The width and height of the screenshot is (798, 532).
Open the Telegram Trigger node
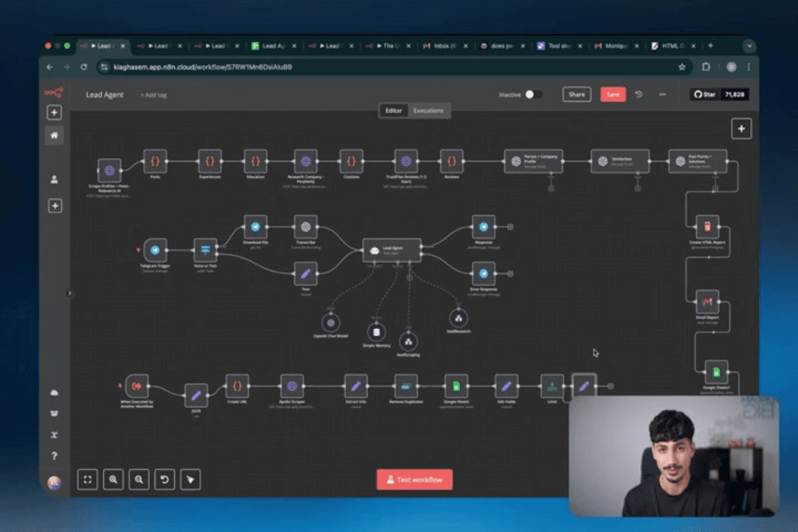[x=155, y=250]
